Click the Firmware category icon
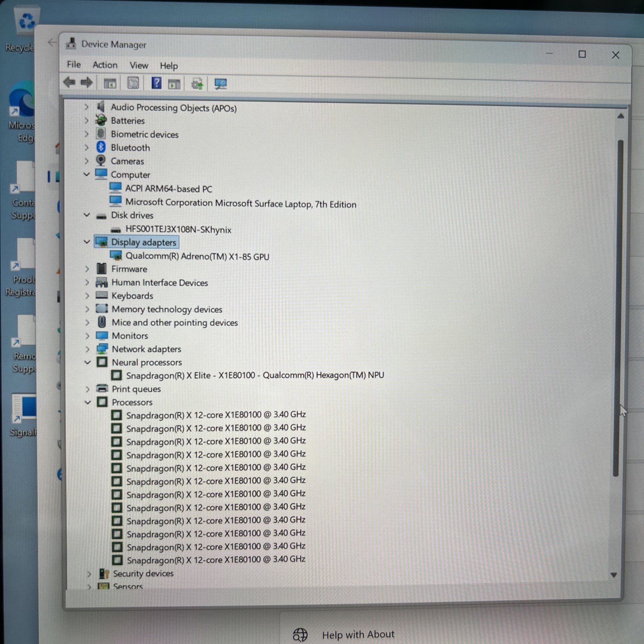This screenshot has width=644, height=644. point(102,268)
